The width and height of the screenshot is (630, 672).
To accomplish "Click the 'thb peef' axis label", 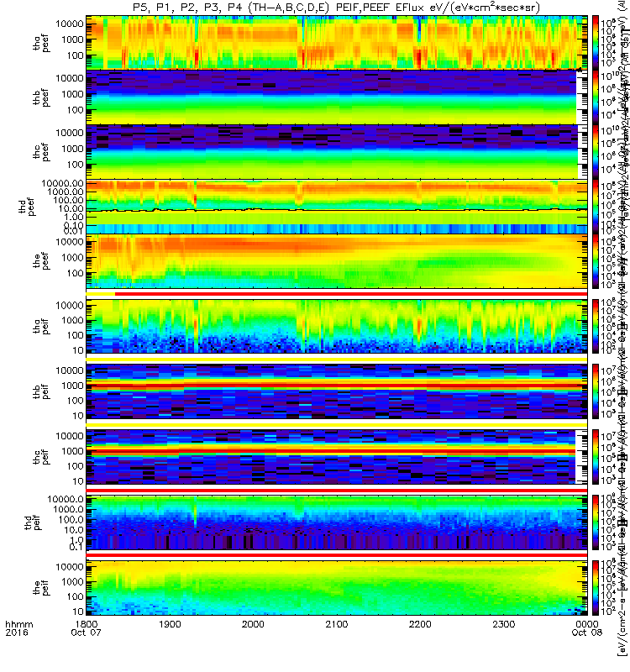I will coord(41,97).
